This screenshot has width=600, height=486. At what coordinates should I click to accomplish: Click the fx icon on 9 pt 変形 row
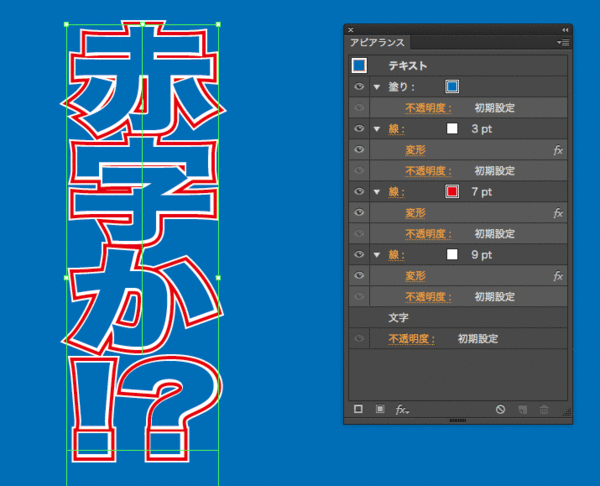point(558,276)
